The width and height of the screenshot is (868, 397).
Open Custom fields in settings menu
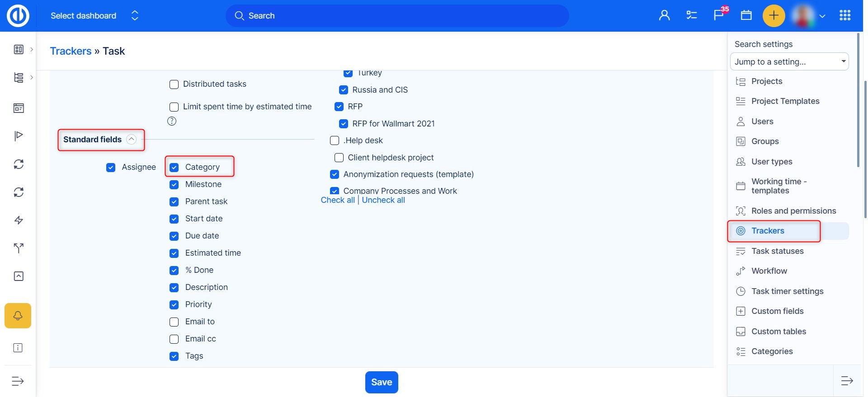(777, 311)
